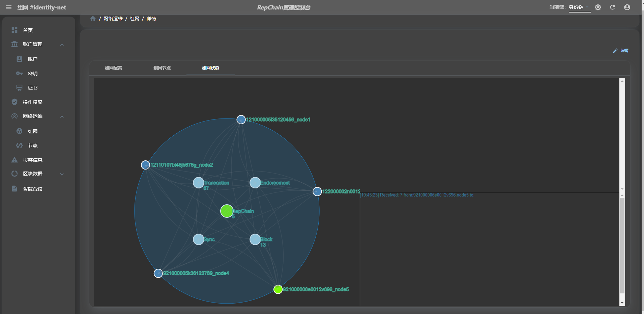Select the green node5 circle
Screen dimensions: 644x314
[278, 289]
